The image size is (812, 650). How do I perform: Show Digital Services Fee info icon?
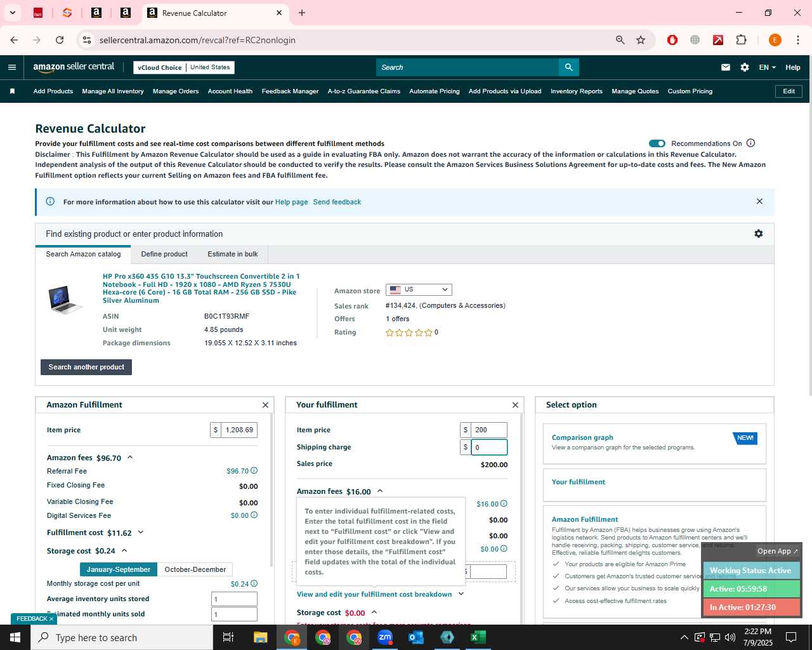point(254,515)
